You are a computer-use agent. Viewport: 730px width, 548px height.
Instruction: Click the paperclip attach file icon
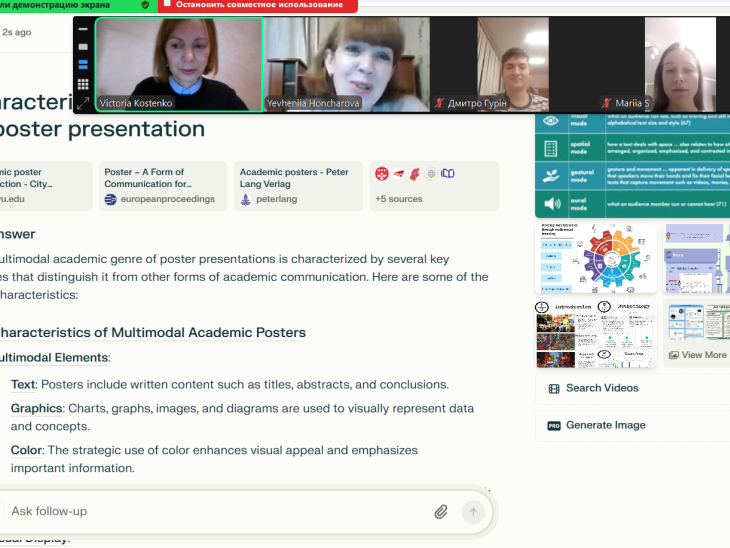440,512
